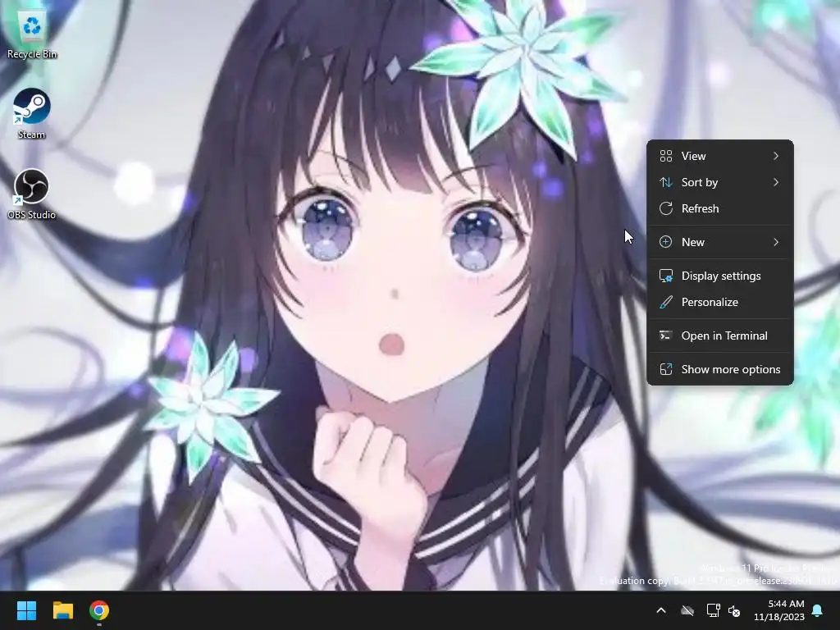Viewport: 840px width, 630px height.
Task: Launch File Explorer from the taskbar
Action: point(62,610)
